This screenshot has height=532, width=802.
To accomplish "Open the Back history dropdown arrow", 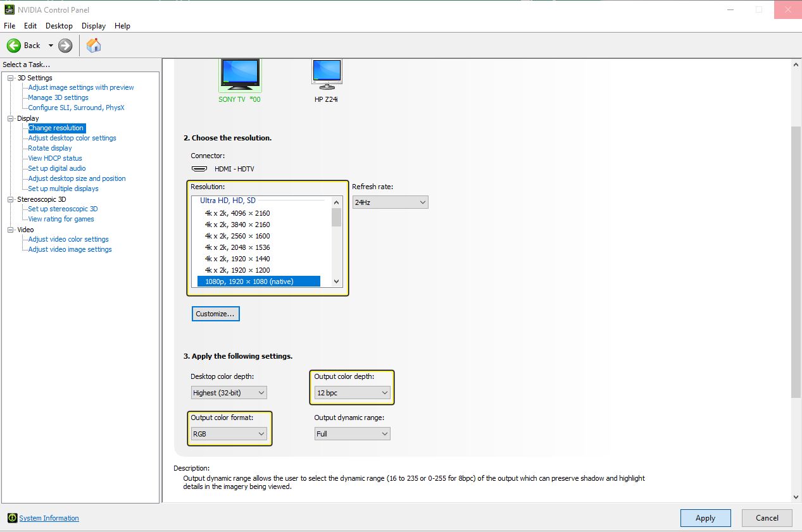I will [x=51, y=46].
